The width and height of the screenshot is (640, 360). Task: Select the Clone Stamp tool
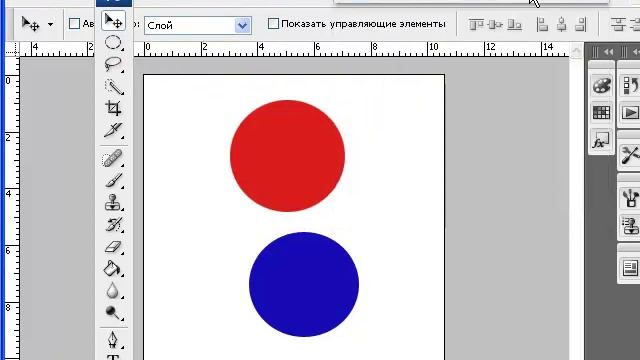pyautogui.click(x=113, y=202)
